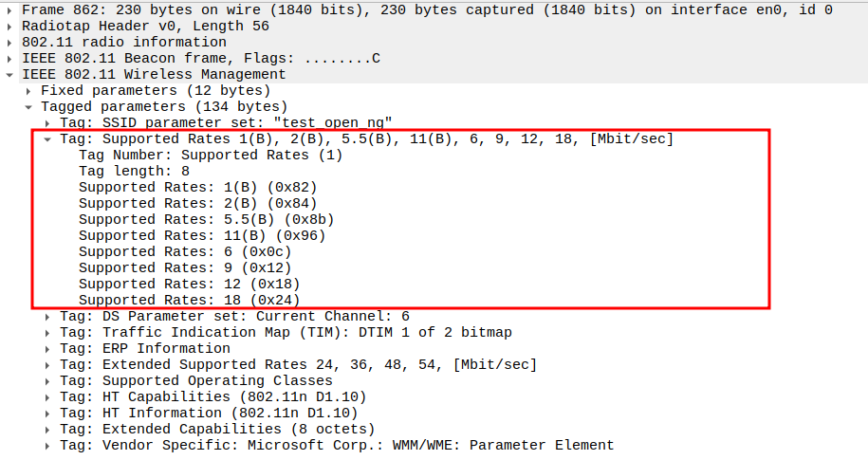Expand the IEEE 802.11 Beacon frame row
The height and width of the screenshot is (460, 868).
(9, 59)
